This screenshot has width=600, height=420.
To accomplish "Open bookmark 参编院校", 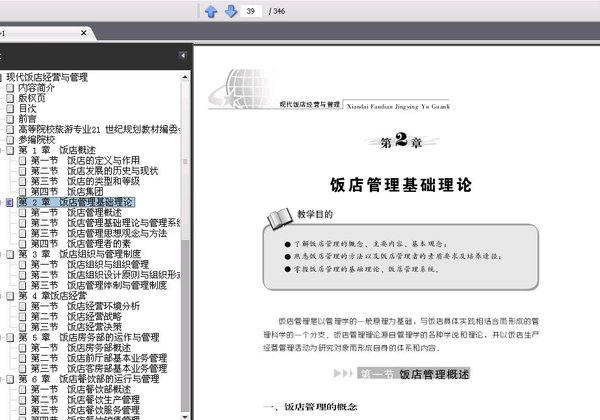I will coord(37,140).
